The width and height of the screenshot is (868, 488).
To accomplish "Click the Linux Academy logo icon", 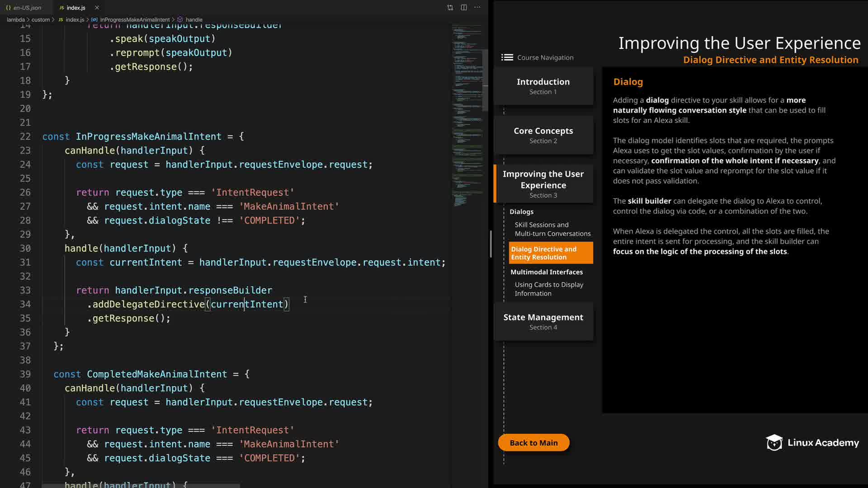I will 774,443.
